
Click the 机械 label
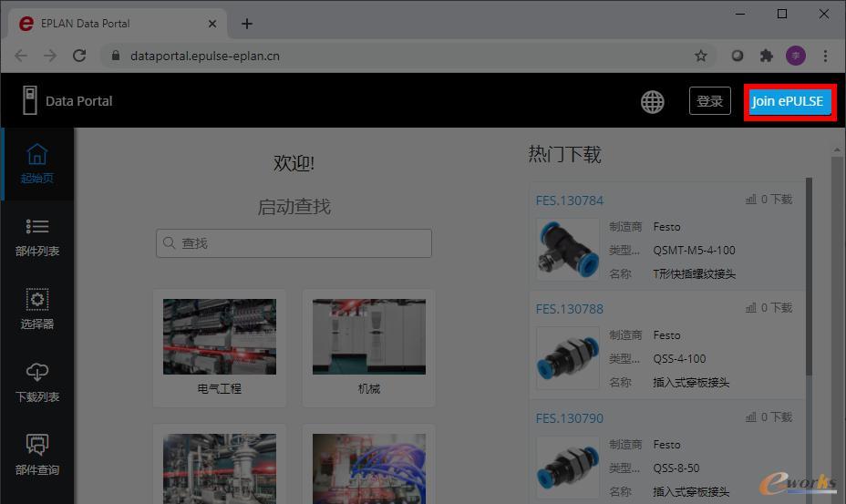click(x=369, y=388)
